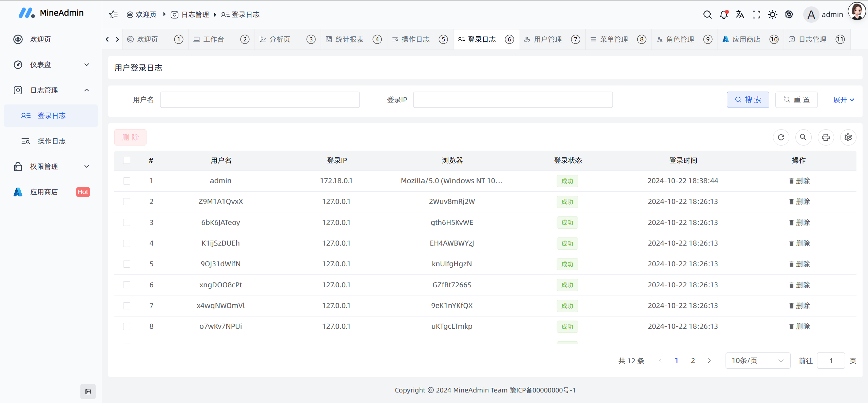
Task: Enter fullscreen via the fullscreen icon
Action: click(756, 14)
